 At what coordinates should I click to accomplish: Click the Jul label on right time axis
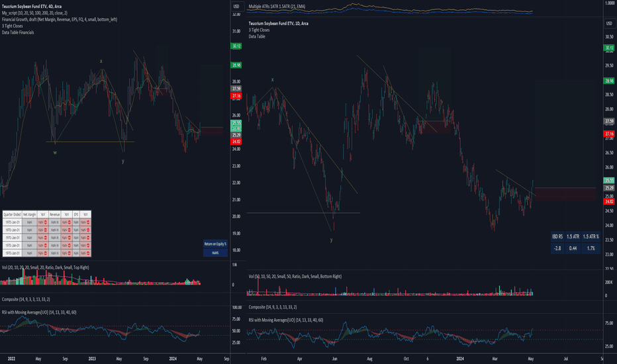tap(565, 359)
